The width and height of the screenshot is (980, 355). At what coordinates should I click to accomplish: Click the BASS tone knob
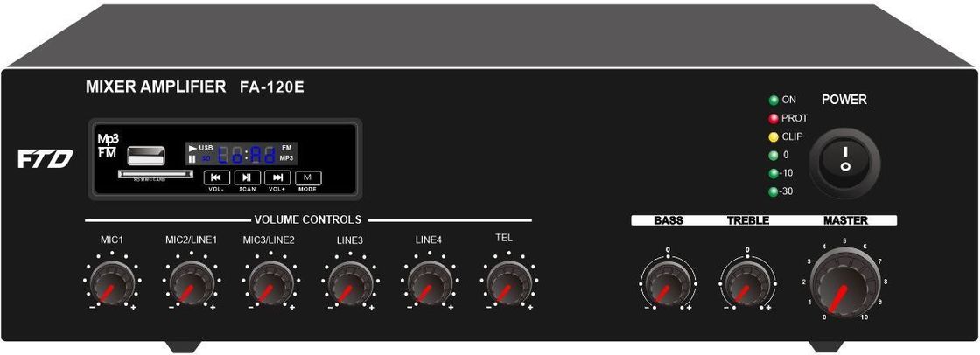[x=668, y=283]
